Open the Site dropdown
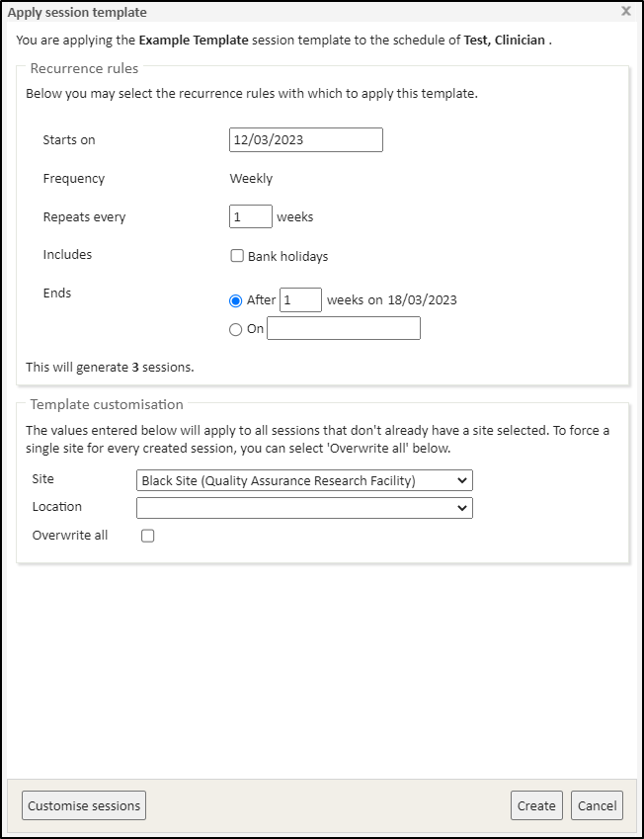 click(x=304, y=481)
